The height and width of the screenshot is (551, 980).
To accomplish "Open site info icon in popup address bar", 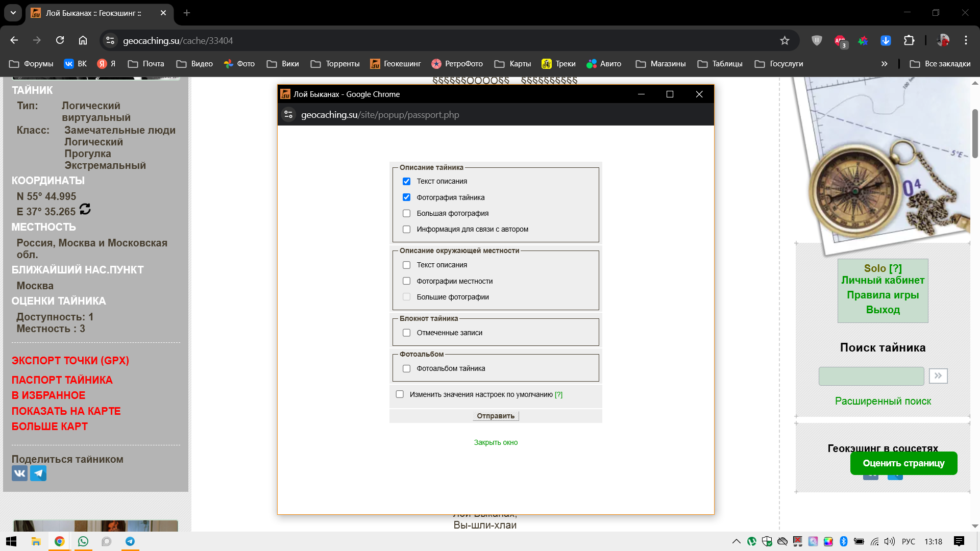I will click(x=288, y=115).
